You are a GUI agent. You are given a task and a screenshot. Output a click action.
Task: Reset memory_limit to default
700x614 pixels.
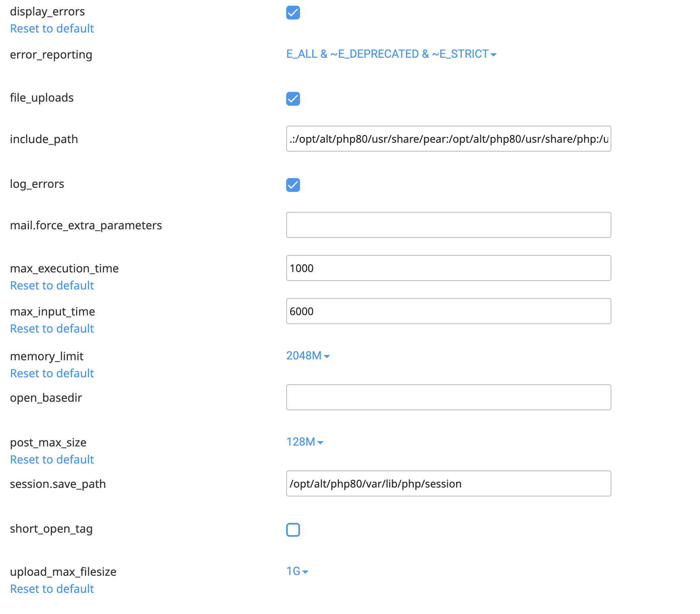pos(52,373)
